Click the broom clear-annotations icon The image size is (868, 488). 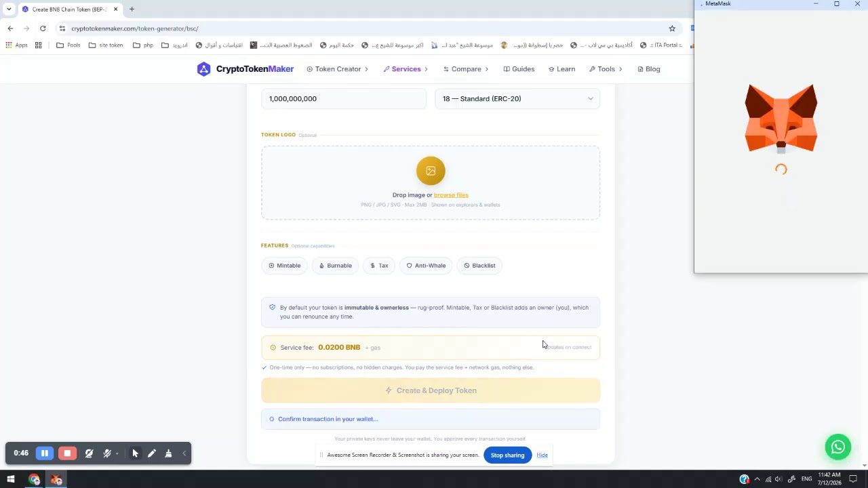click(168, 453)
